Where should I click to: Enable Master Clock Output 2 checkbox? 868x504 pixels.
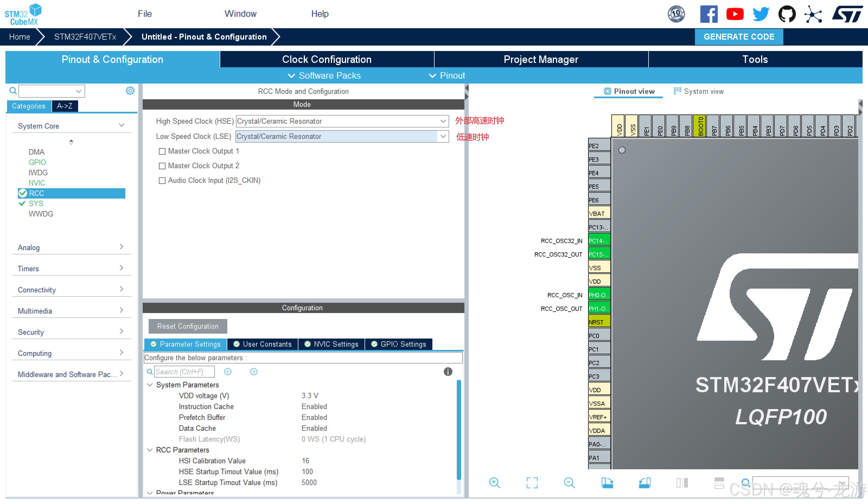(162, 166)
